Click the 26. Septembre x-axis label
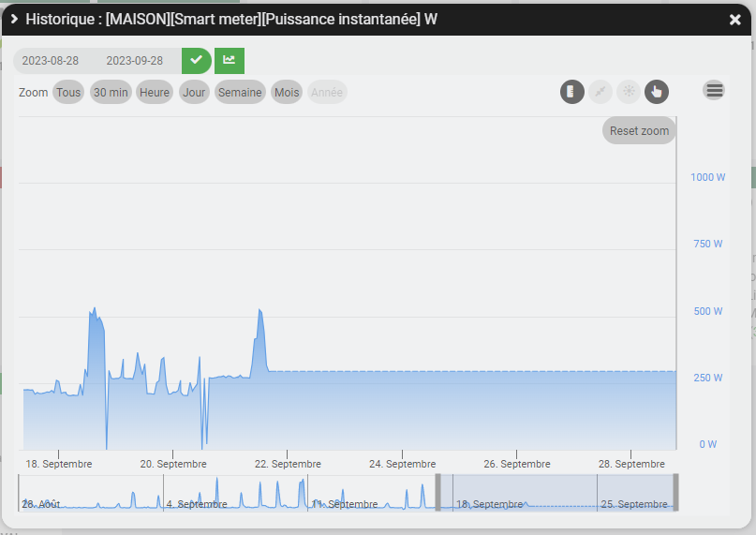The width and height of the screenshot is (756, 535). point(517,464)
